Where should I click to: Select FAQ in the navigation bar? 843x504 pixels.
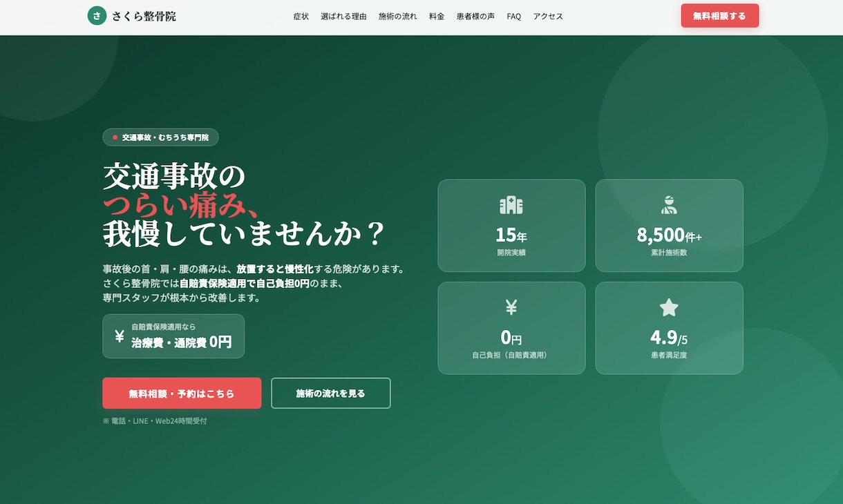click(x=514, y=16)
